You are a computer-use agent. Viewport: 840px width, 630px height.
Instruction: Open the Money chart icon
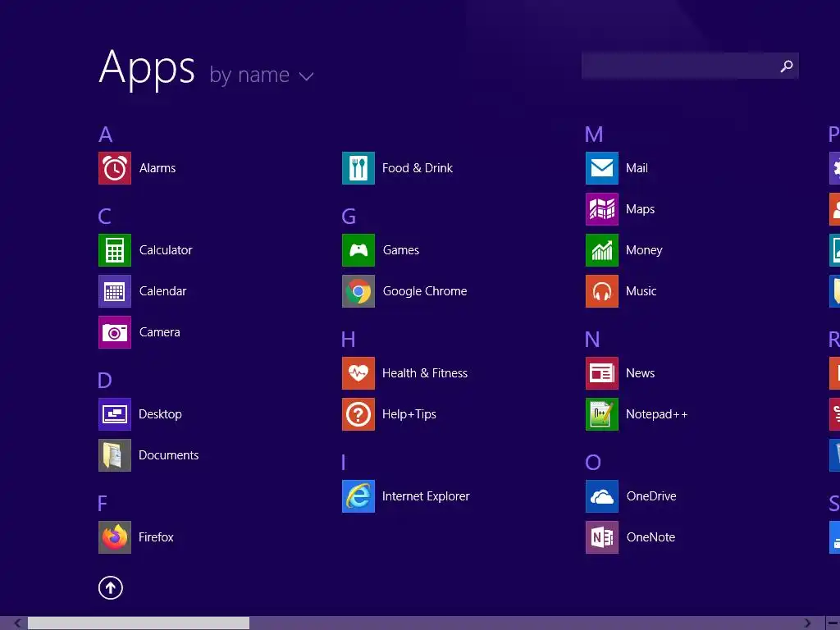(602, 250)
